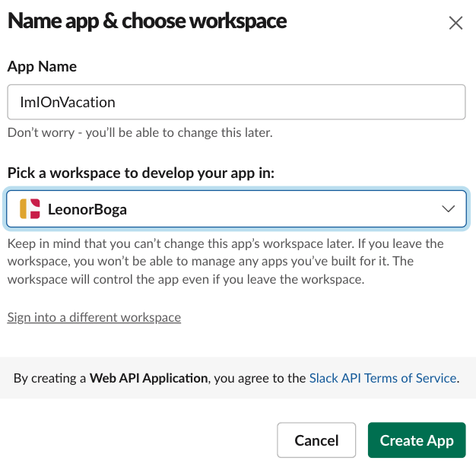The image size is (476, 467).
Task: Expand the workspace picker chevron arrow
Action: pyautogui.click(x=448, y=209)
